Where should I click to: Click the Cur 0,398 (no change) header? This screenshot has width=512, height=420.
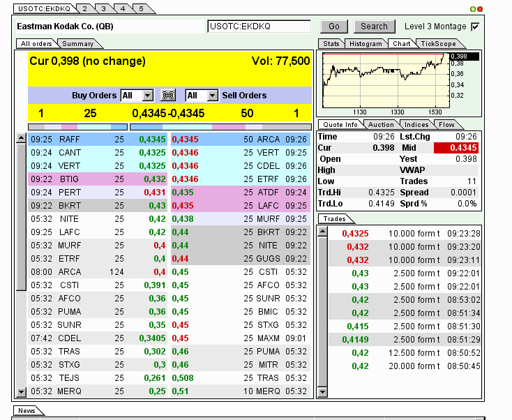[x=87, y=61]
